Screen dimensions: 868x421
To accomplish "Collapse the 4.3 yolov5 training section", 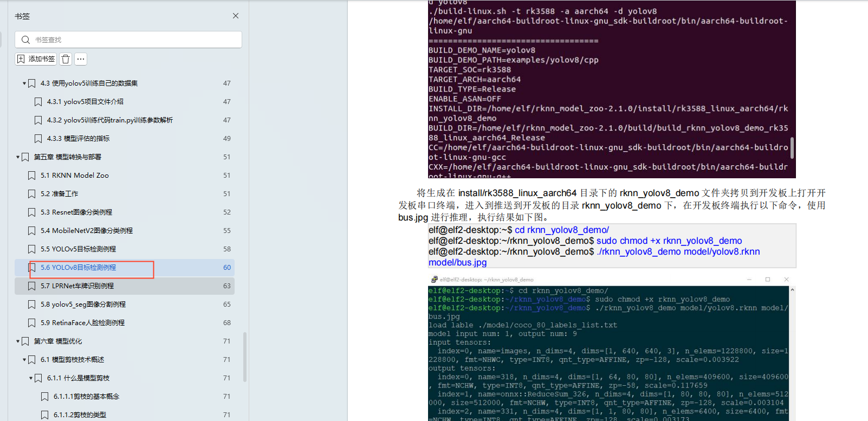I will click(x=24, y=83).
